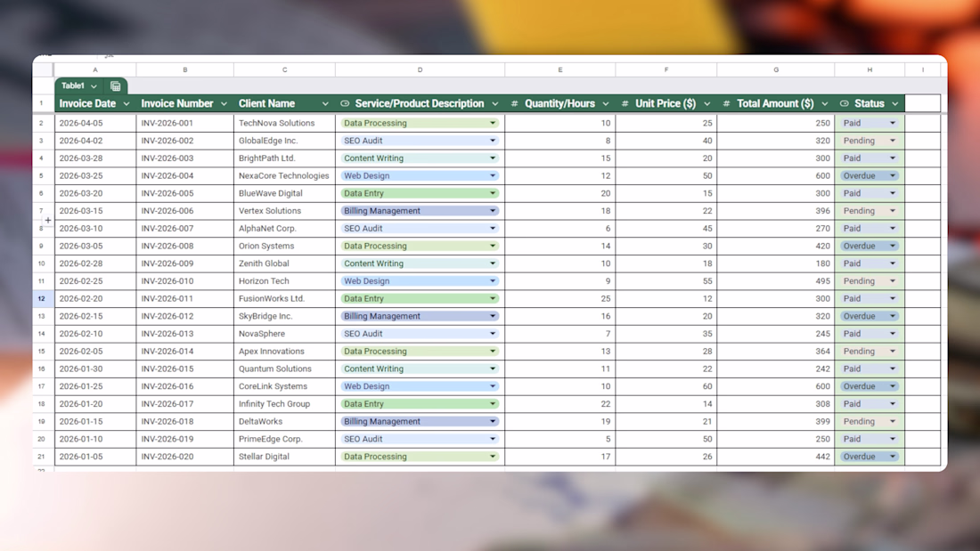Open the Invoice Date column filter arrow
The image size is (980, 551).
126,104
